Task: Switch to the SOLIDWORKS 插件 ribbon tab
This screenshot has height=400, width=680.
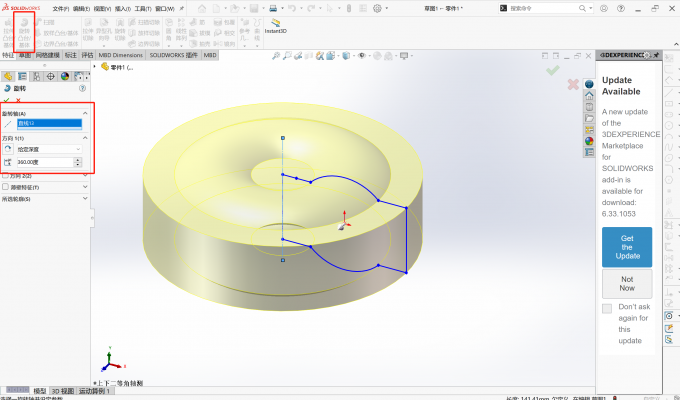Action: pos(173,55)
